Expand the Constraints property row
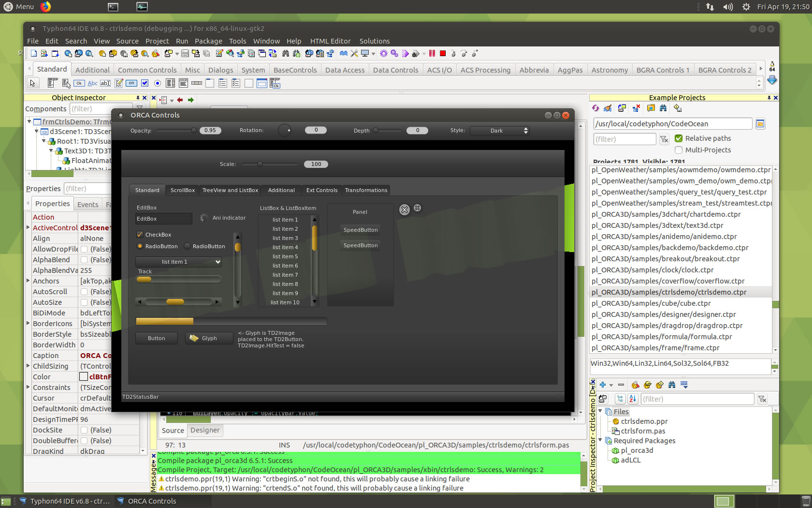 click(x=28, y=388)
